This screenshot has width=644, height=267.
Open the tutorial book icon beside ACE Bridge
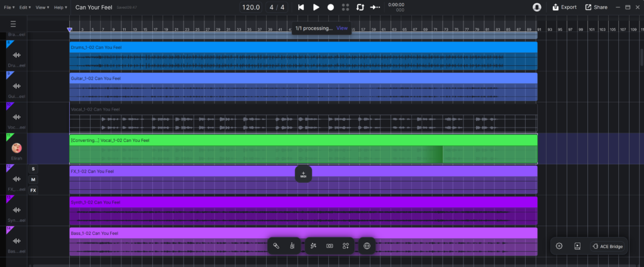tap(577, 246)
